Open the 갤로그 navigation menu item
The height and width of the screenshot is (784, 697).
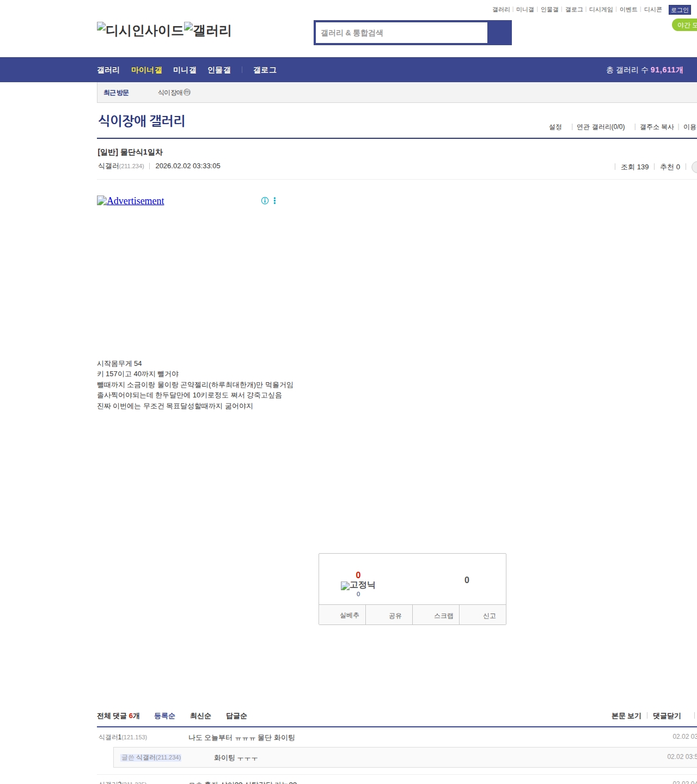coord(265,70)
